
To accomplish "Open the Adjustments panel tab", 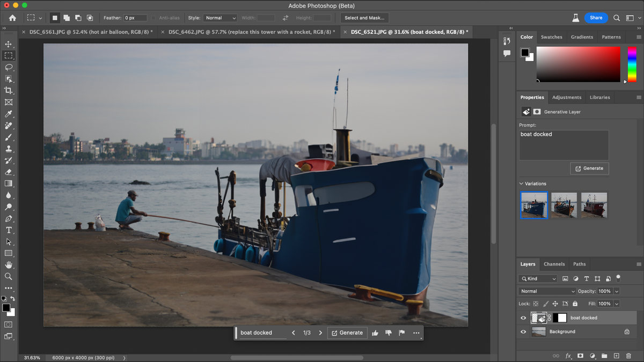I will click(567, 97).
